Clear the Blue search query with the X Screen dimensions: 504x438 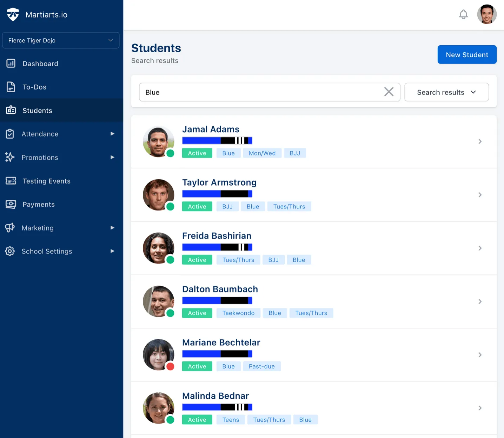[389, 92]
